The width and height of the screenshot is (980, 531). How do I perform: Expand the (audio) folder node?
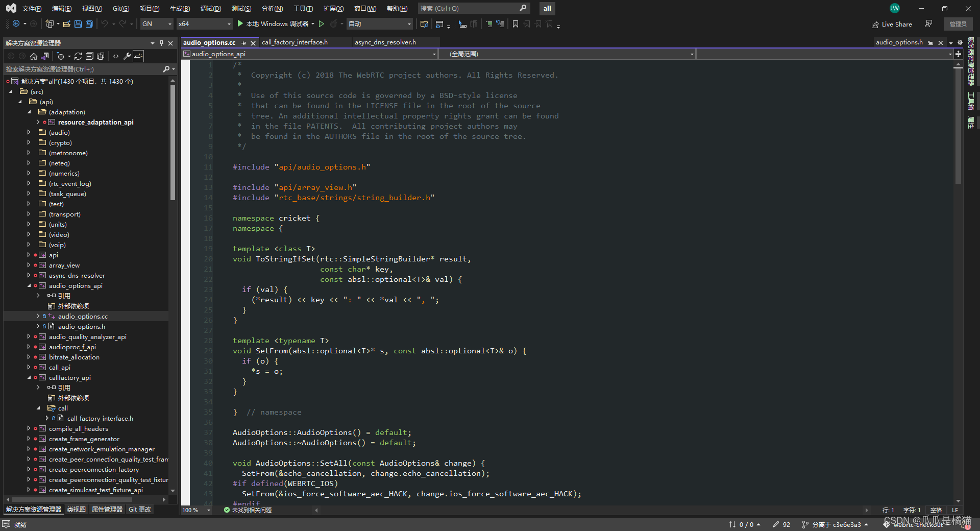(29, 132)
